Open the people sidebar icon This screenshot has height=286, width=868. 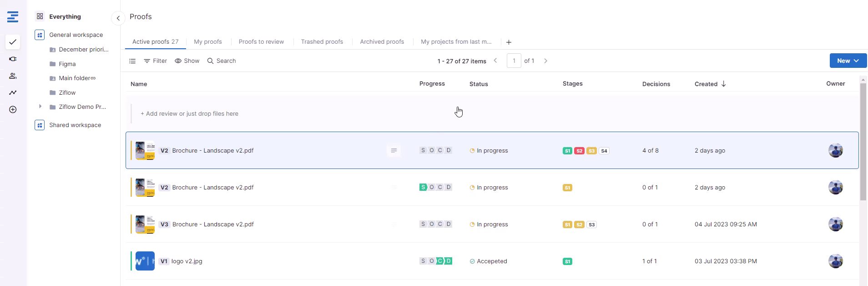point(13,76)
